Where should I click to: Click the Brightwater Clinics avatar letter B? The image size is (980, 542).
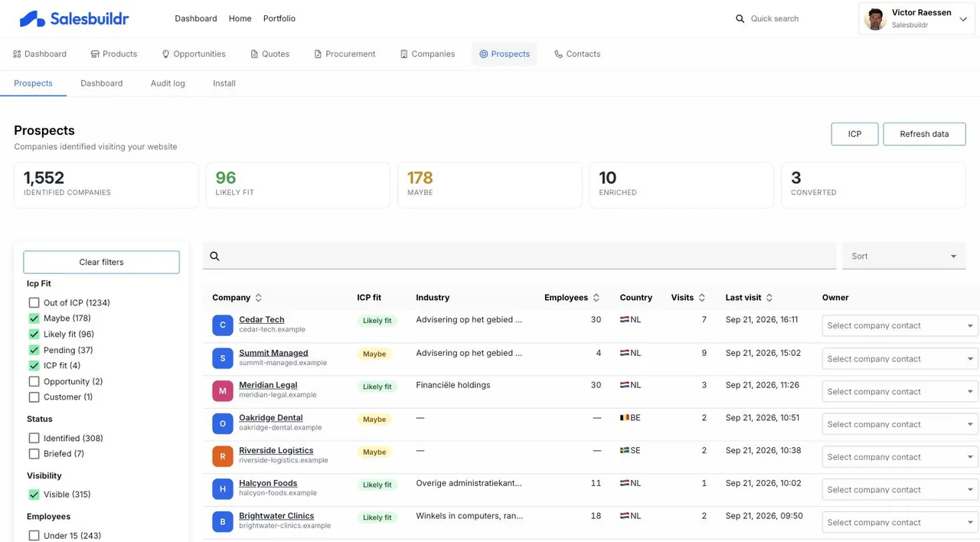[x=223, y=521]
